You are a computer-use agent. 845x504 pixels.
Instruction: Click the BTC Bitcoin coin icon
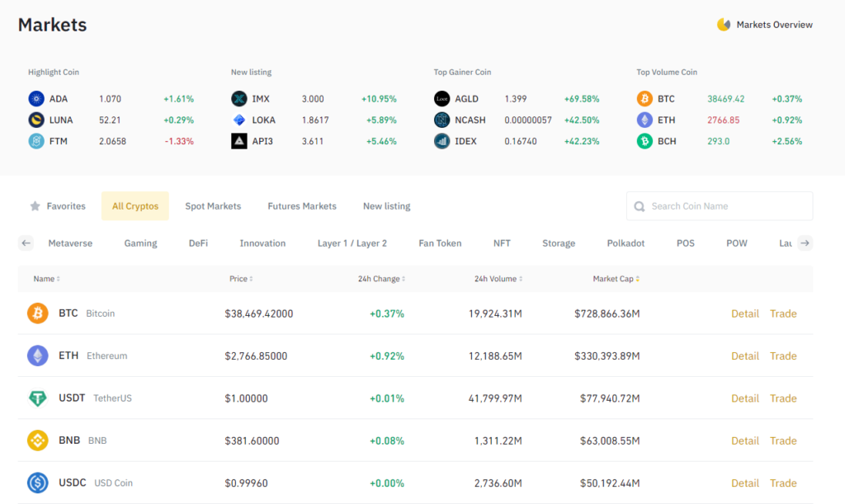point(39,313)
